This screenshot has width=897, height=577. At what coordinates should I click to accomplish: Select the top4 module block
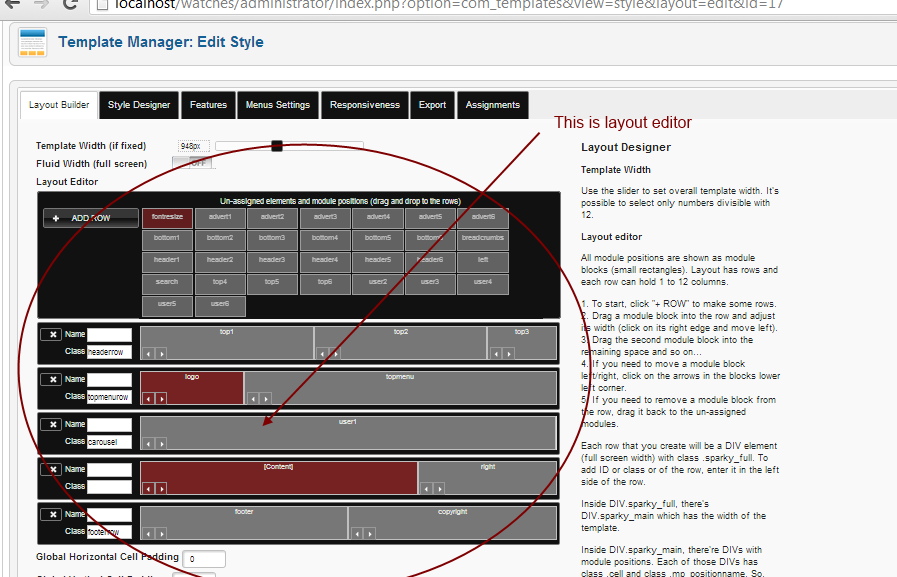(220, 284)
